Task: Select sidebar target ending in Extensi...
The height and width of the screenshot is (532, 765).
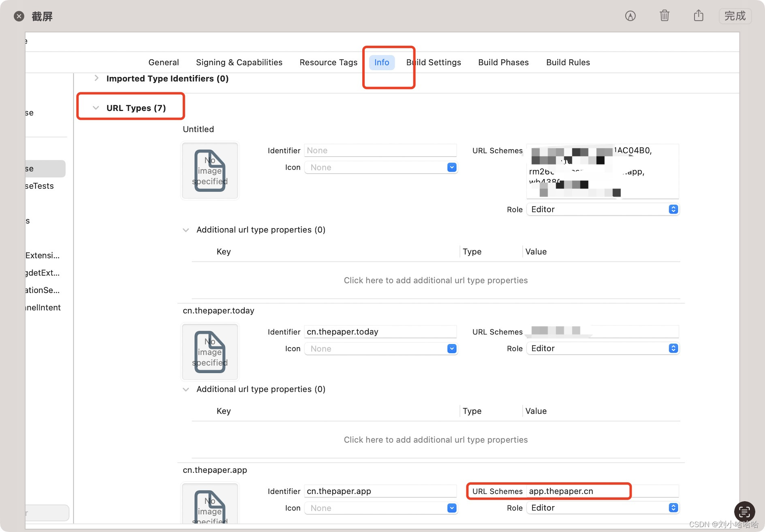Action: [x=43, y=255]
